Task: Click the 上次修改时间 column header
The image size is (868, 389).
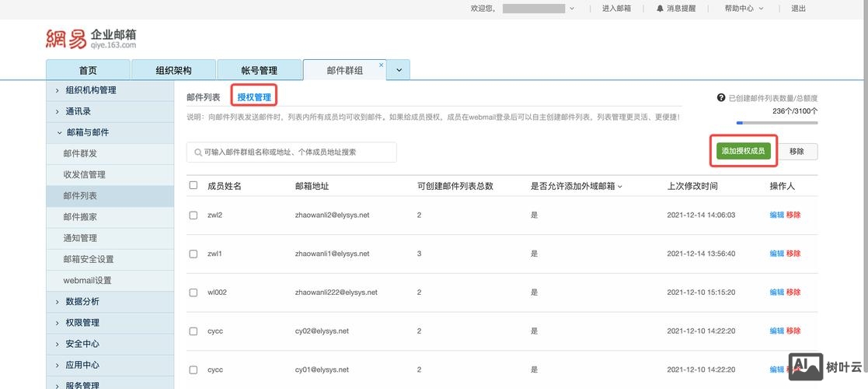Action: 692,186
